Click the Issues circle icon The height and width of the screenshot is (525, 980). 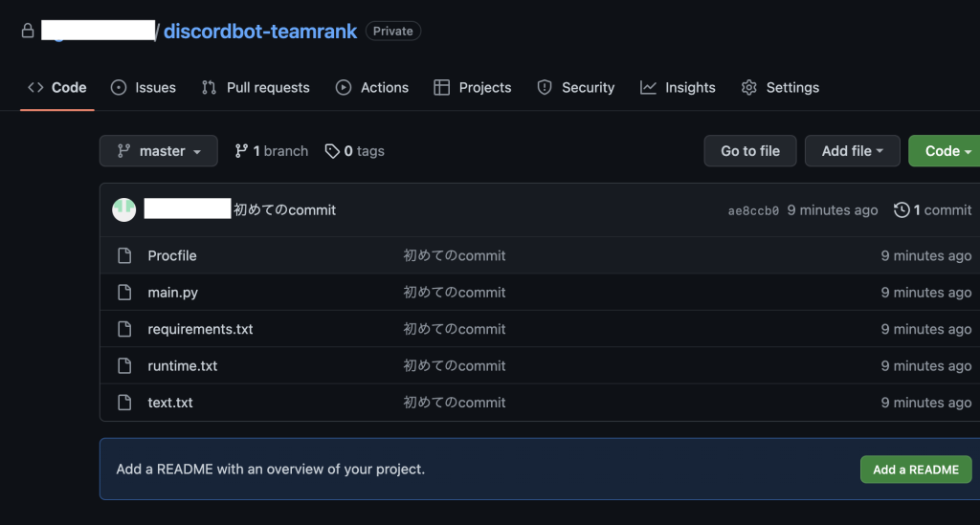click(x=119, y=87)
